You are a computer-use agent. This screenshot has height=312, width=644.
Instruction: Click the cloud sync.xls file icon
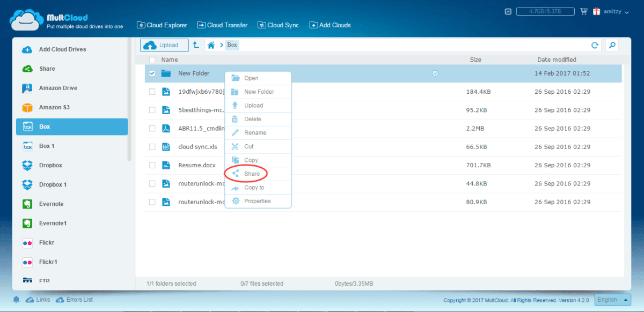click(x=166, y=146)
